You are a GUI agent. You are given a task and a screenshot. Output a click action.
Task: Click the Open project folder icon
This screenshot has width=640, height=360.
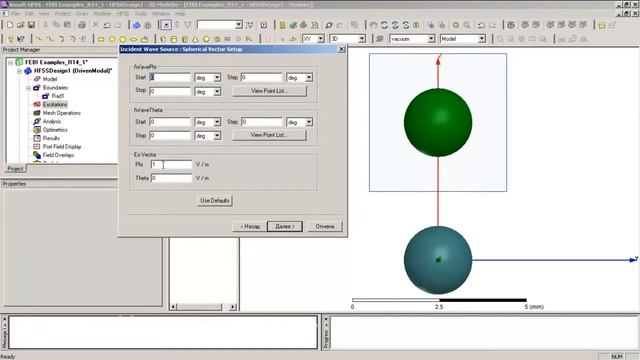[x=20, y=25]
